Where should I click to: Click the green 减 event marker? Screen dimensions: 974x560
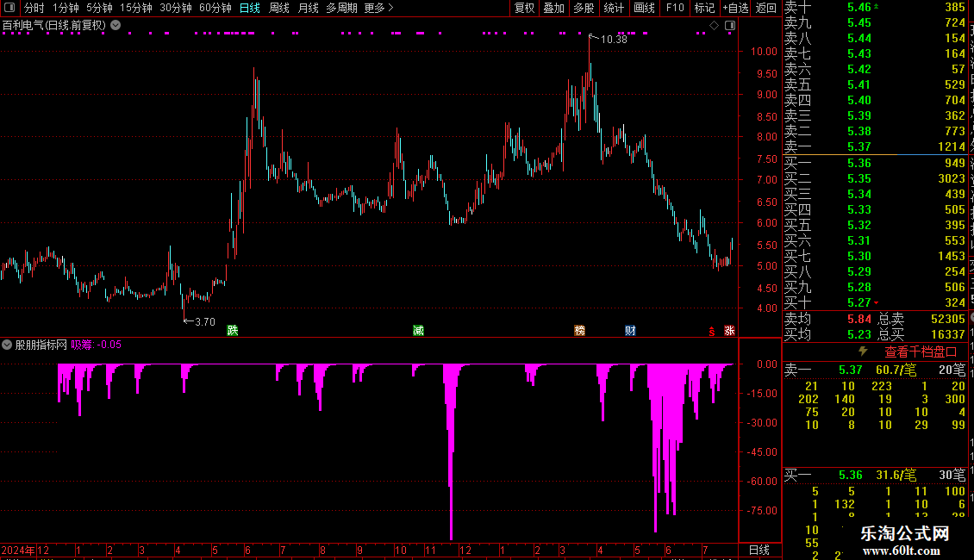[x=419, y=330]
